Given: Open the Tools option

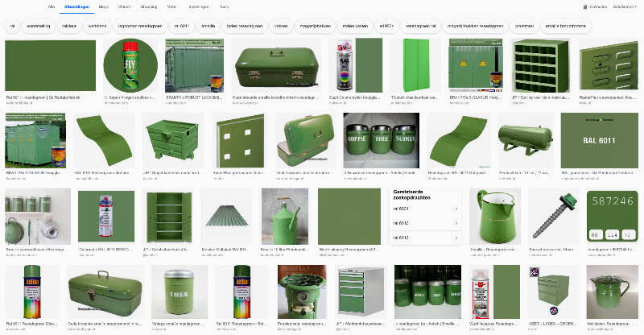Looking at the screenshot, I should coord(224,7).
